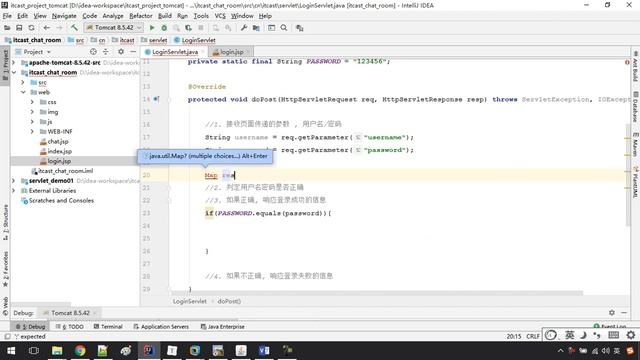Stop the running process with stop icon

point(200,28)
